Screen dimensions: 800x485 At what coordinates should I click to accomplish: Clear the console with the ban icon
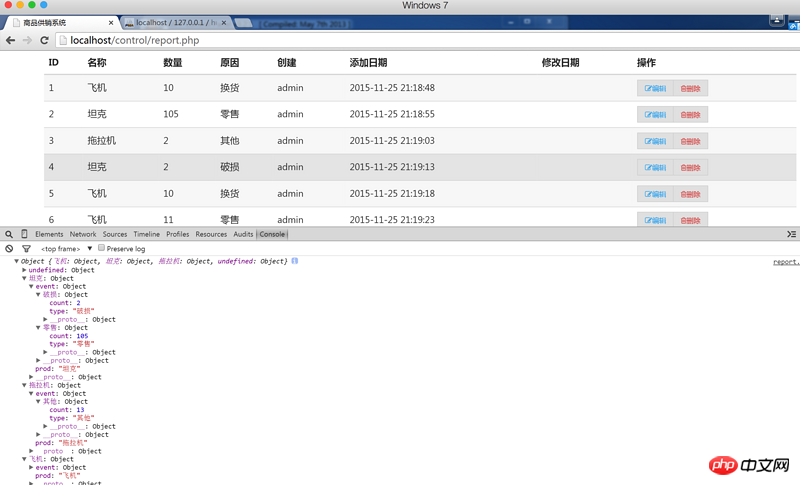[x=9, y=248]
